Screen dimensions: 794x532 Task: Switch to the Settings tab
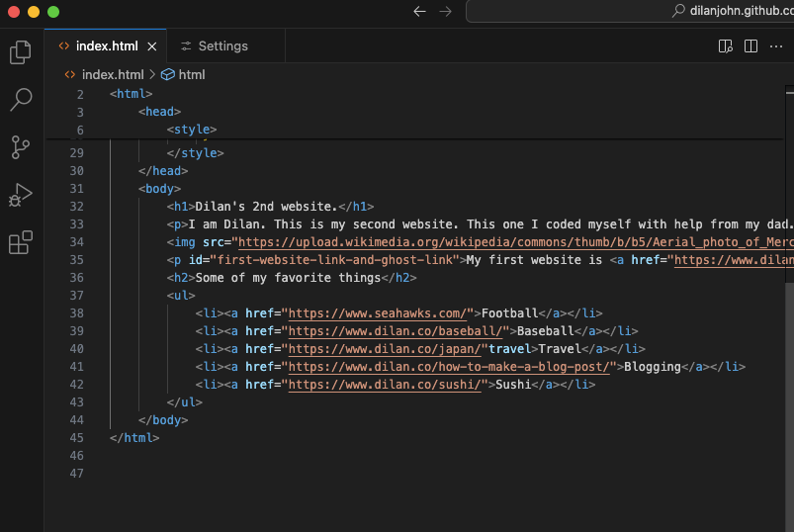click(222, 46)
